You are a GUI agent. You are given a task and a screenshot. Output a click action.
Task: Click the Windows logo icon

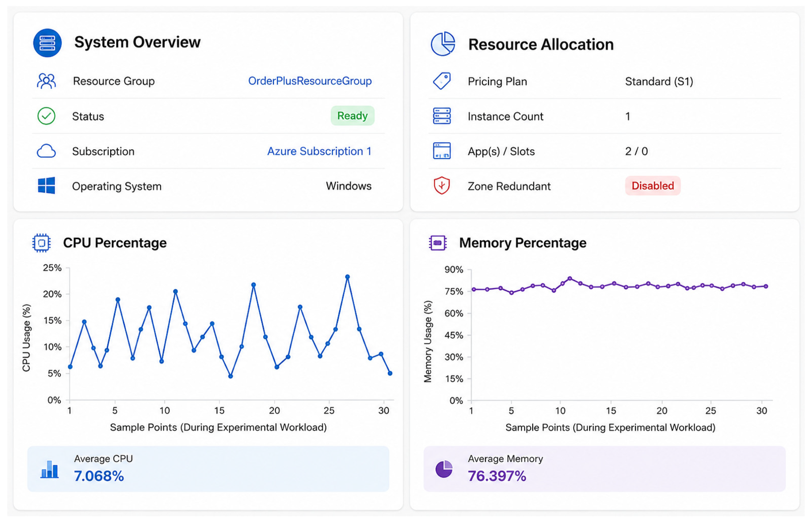pos(46,186)
